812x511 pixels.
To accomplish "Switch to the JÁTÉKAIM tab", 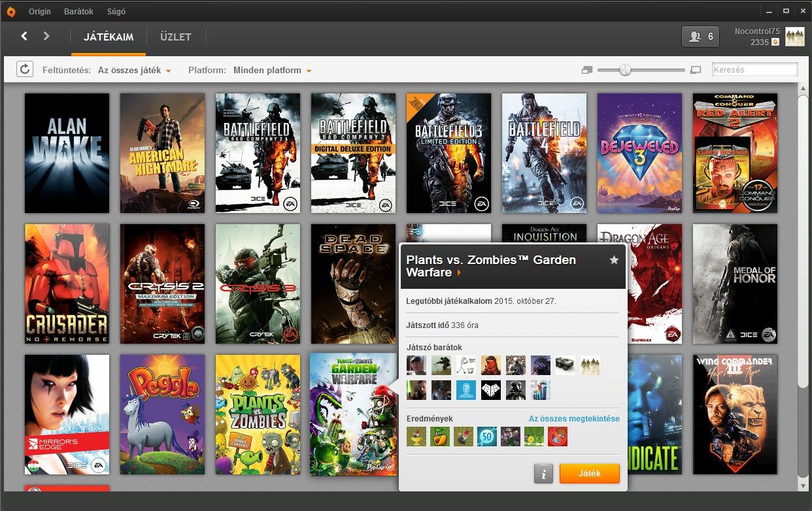I will [x=109, y=37].
